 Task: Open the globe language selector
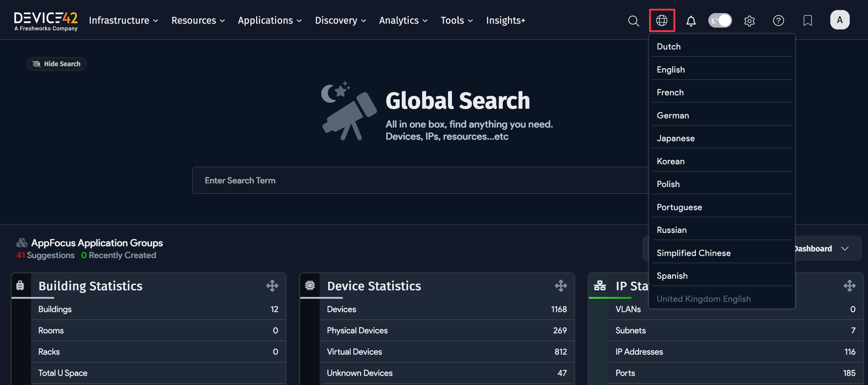662,21
